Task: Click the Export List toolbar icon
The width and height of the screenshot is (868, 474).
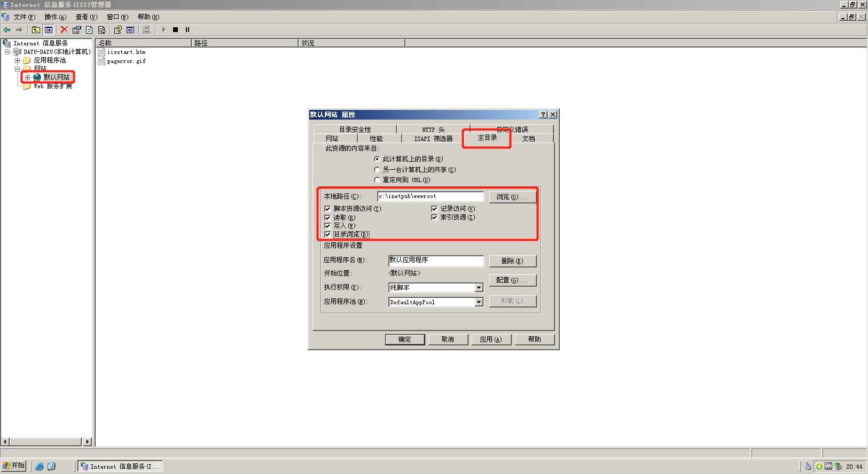Action: coord(101,30)
